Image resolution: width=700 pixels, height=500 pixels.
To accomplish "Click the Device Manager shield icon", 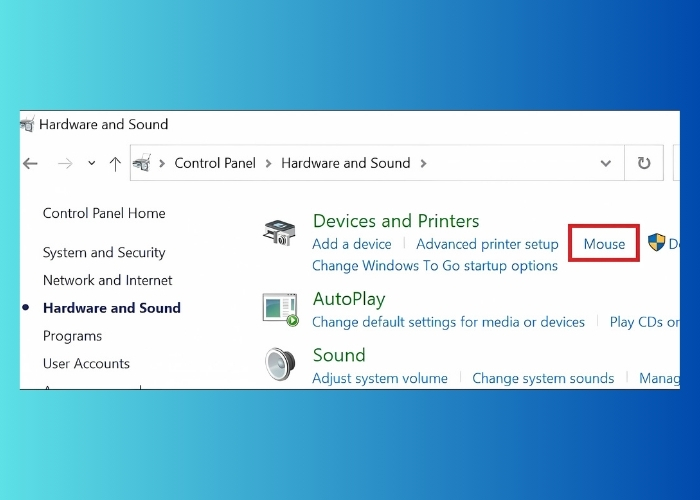I will coord(656,242).
